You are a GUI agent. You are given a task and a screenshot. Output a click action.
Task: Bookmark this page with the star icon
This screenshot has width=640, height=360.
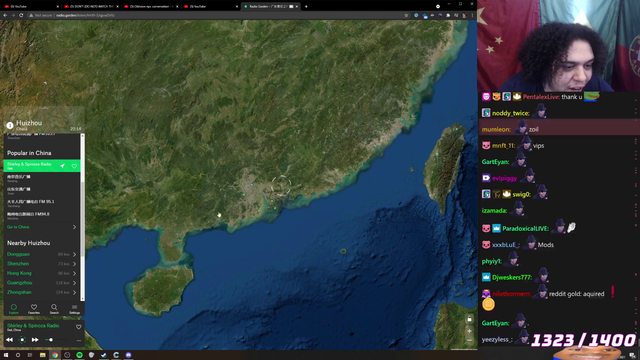[x=406, y=15]
